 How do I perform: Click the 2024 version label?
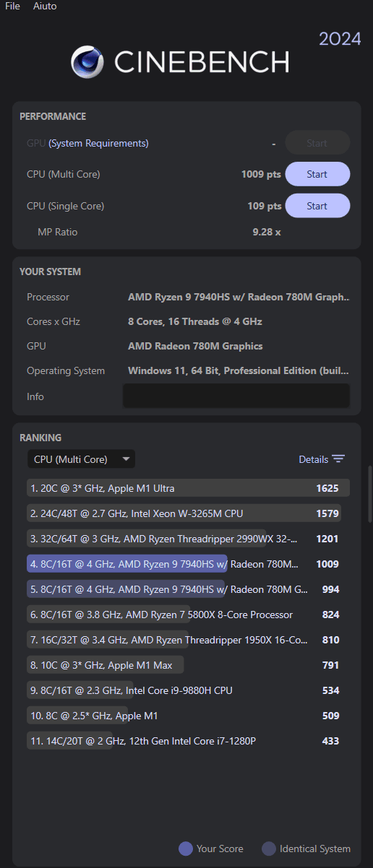click(x=340, y=39)
